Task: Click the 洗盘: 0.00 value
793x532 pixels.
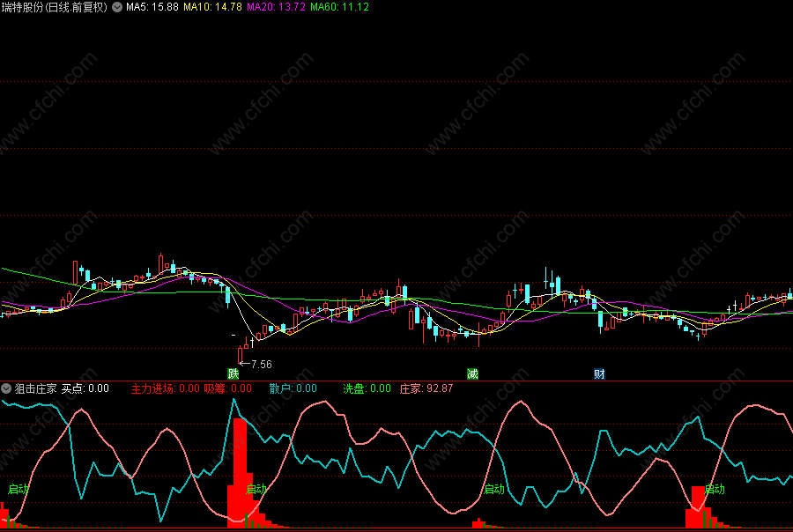Action: click(367, 388)
